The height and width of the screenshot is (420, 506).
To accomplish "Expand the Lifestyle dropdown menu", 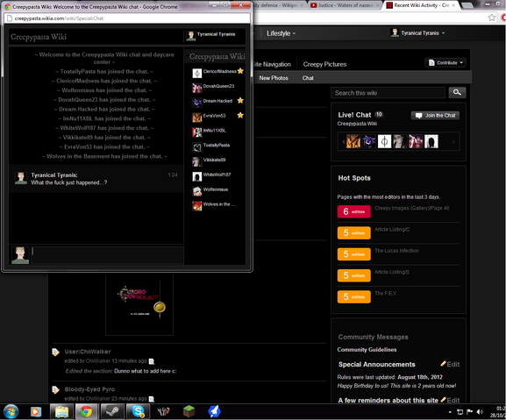I will pyautogui.click(x=281, y=33).
